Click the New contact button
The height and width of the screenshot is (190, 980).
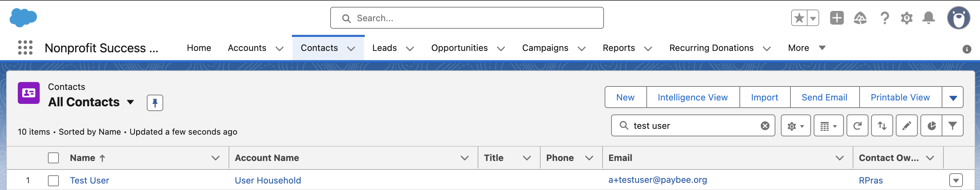click(625, 98)
